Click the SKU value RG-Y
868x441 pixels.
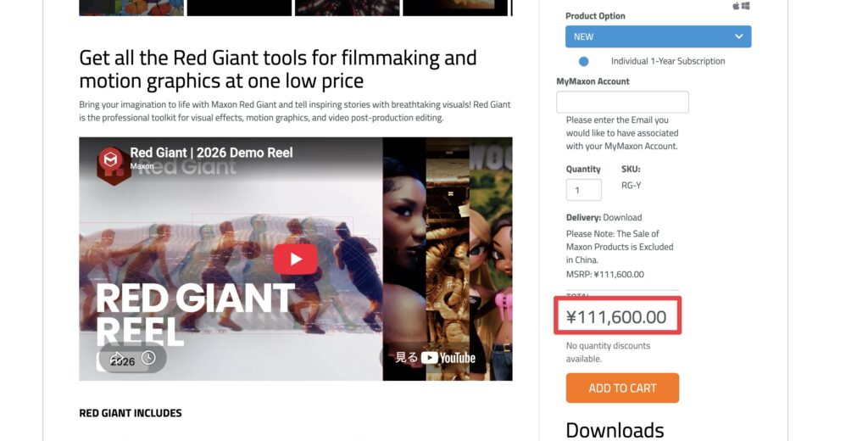pos(631,186)
